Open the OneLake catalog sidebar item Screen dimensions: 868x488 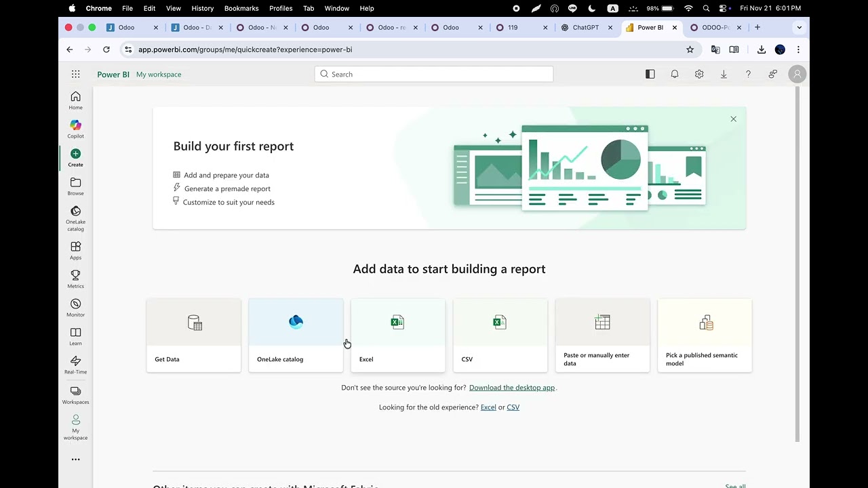75,218
